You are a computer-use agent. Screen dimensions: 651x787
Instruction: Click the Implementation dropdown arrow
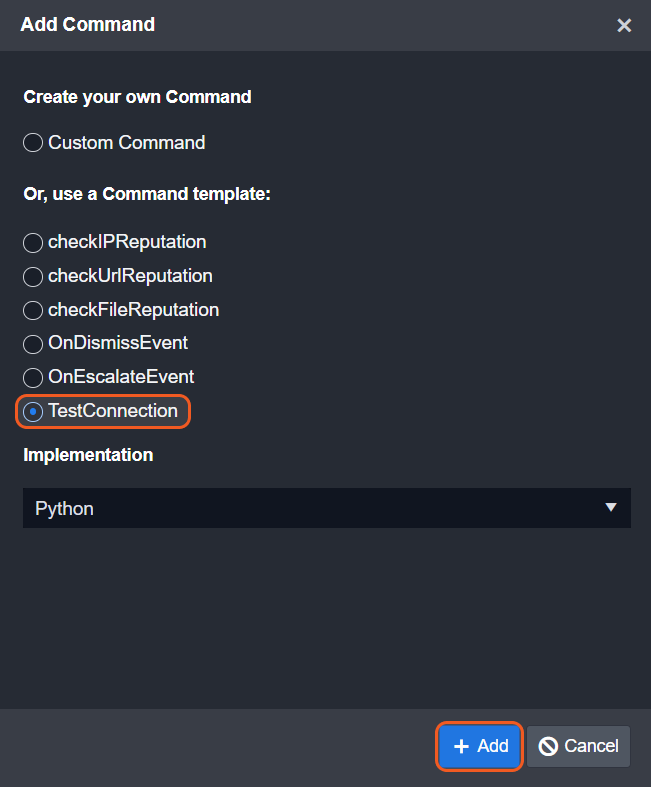[x=611, y=508]
